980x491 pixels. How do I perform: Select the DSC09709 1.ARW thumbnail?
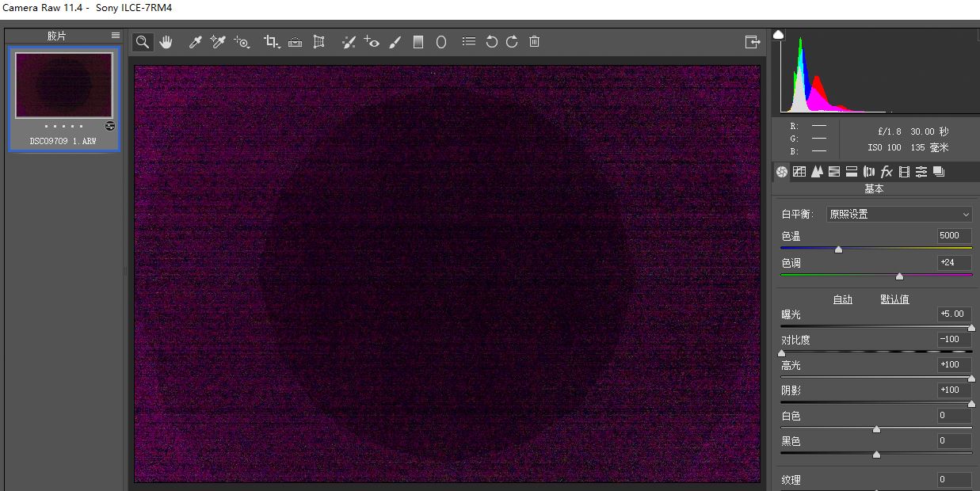[64, 85]
